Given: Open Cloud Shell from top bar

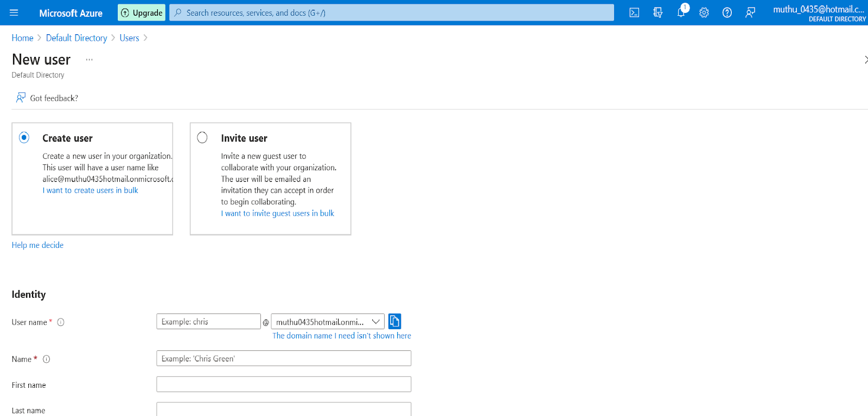Looking at the screenshot, I should [634, 12].
